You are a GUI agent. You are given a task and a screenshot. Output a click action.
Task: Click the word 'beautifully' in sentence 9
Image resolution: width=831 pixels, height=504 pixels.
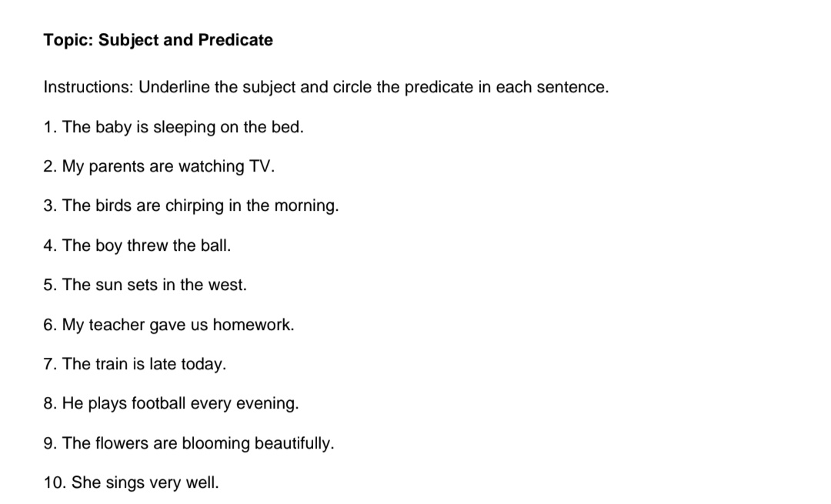coord(292,443)
